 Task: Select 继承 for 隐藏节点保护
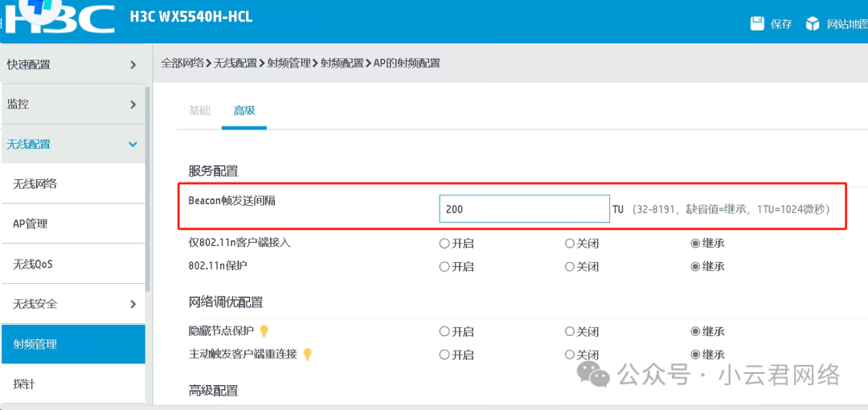[x=696, y=331]
